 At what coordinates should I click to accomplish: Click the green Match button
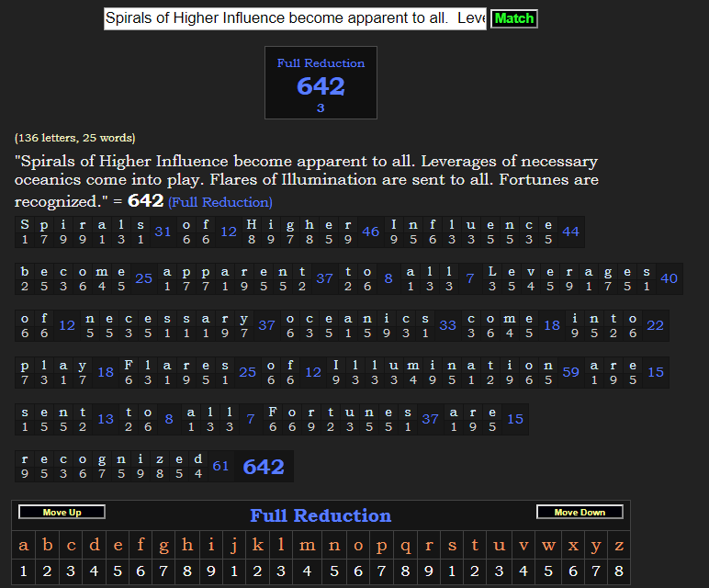[x=513, y=18]
